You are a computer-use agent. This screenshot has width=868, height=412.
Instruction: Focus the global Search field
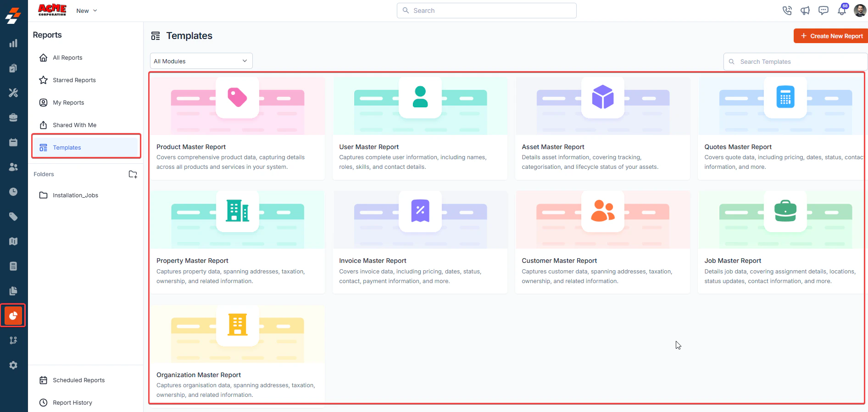point(486,11)
